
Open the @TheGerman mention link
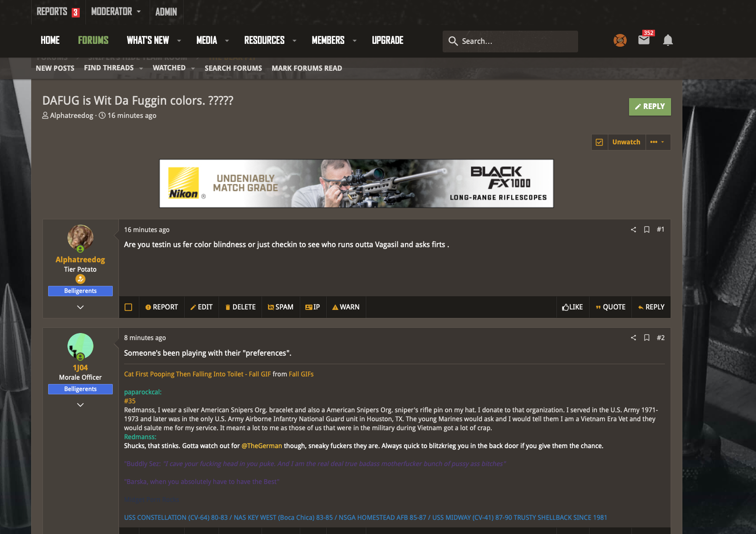point(262,446)
